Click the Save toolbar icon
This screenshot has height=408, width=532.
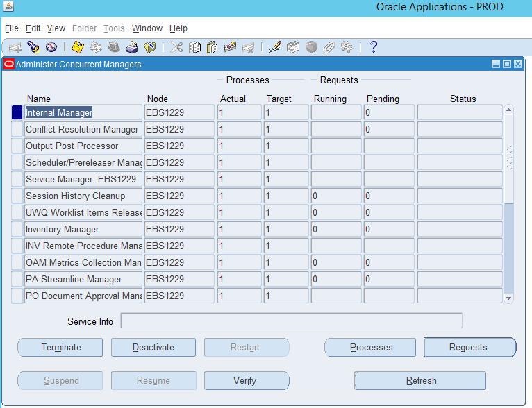pyautogui.click(x=78, y=47)
